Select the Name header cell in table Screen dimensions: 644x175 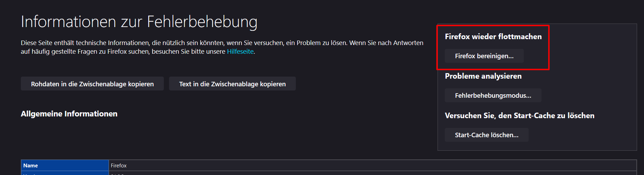[x=65, y=165]
